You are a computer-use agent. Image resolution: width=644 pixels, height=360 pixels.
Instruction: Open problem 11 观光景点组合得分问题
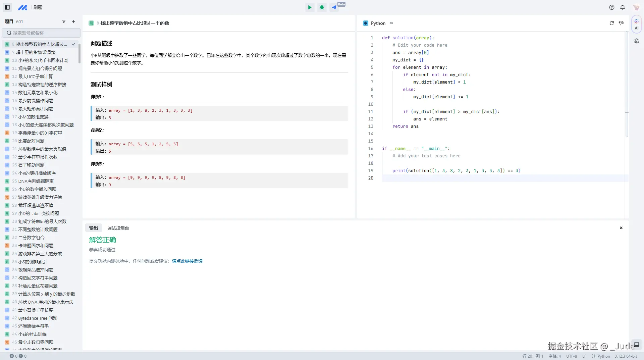pyautogui.click(x=40, y=68)
